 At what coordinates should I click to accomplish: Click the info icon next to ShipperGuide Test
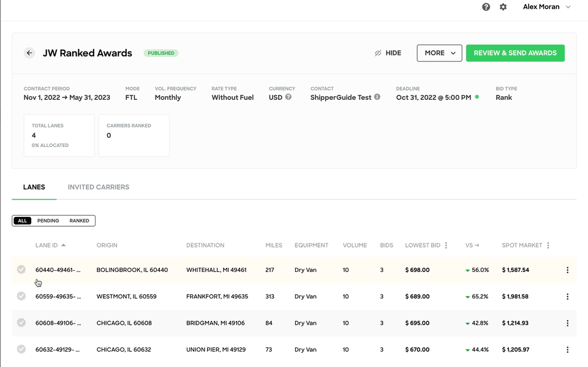[377, 97]
